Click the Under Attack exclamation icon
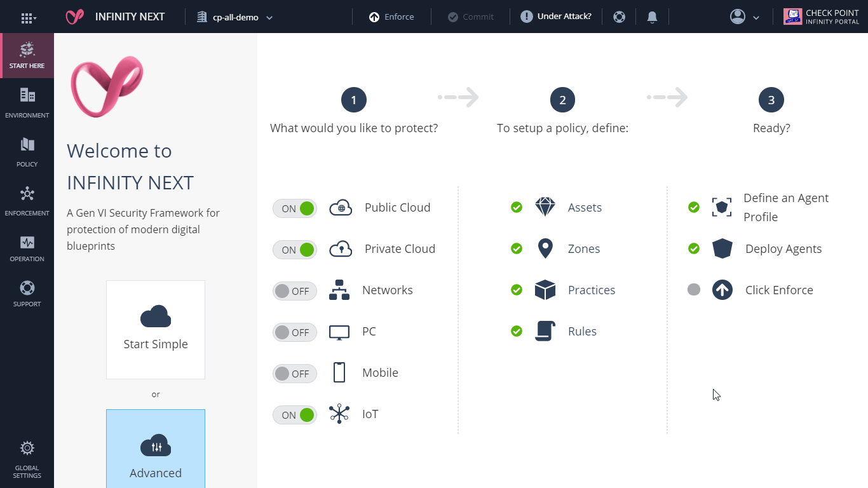 point(527,17)
